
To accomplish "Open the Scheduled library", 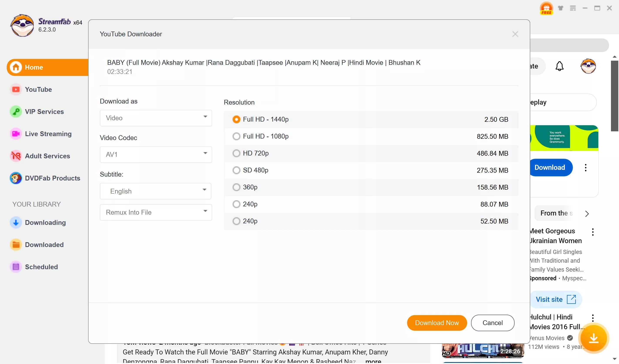I will (x=41, y=267).
